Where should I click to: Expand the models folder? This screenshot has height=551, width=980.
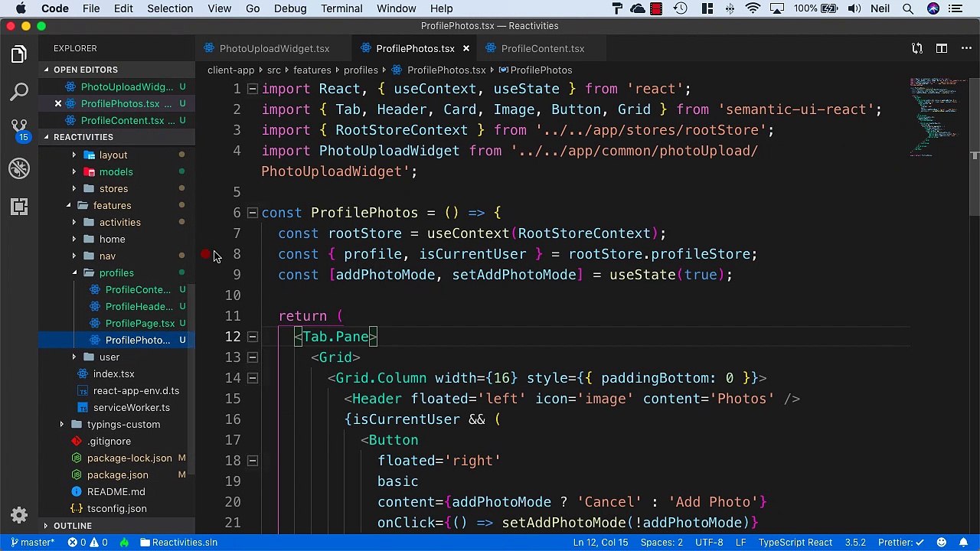point(116,171)
